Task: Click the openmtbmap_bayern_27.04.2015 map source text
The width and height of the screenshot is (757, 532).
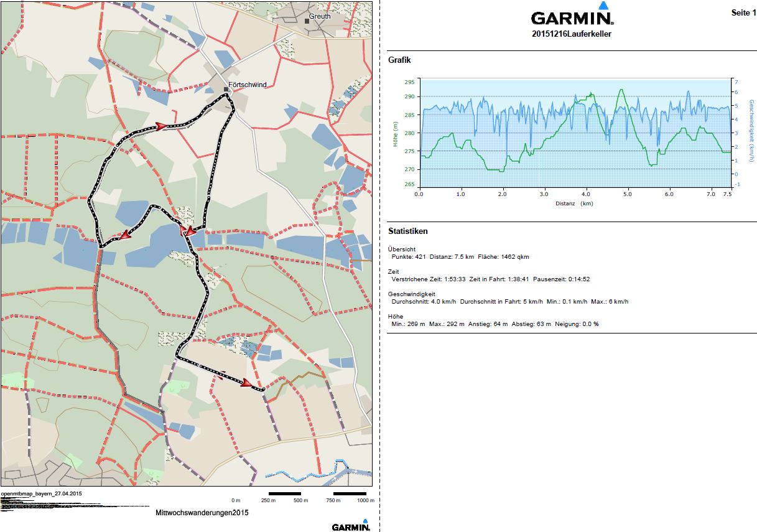Action: (42, 493)
